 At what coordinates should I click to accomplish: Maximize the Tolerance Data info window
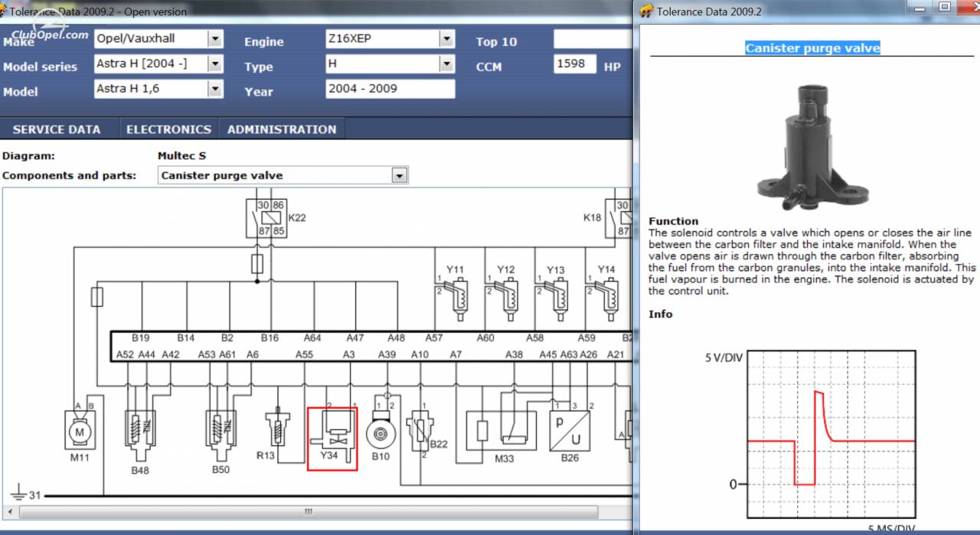[946, 8]
